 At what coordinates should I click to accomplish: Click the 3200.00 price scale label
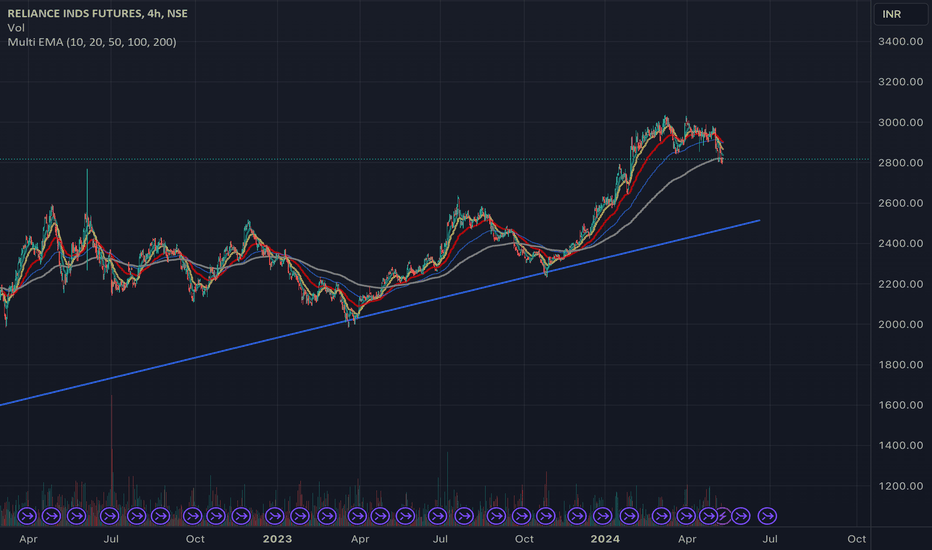[900, 82]
